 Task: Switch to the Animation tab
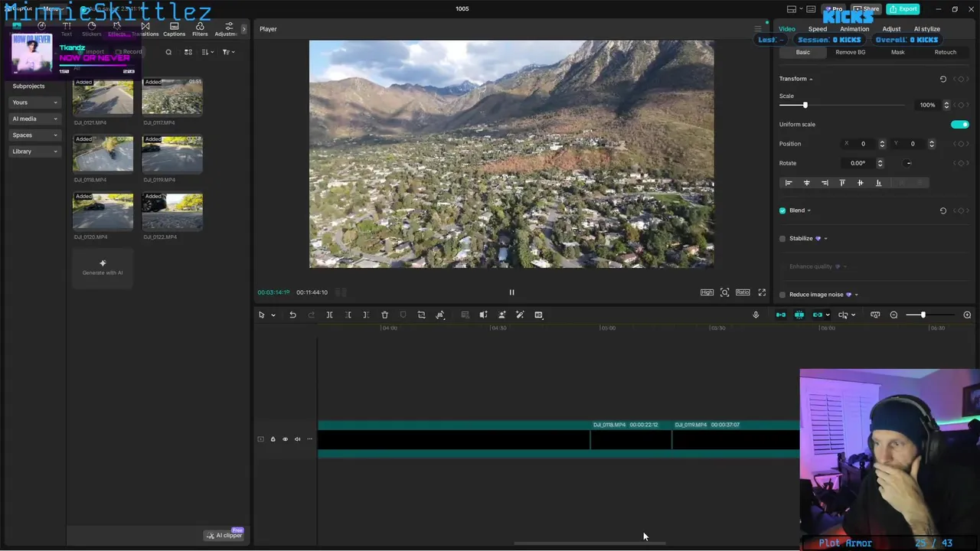[x=854, y=29]
